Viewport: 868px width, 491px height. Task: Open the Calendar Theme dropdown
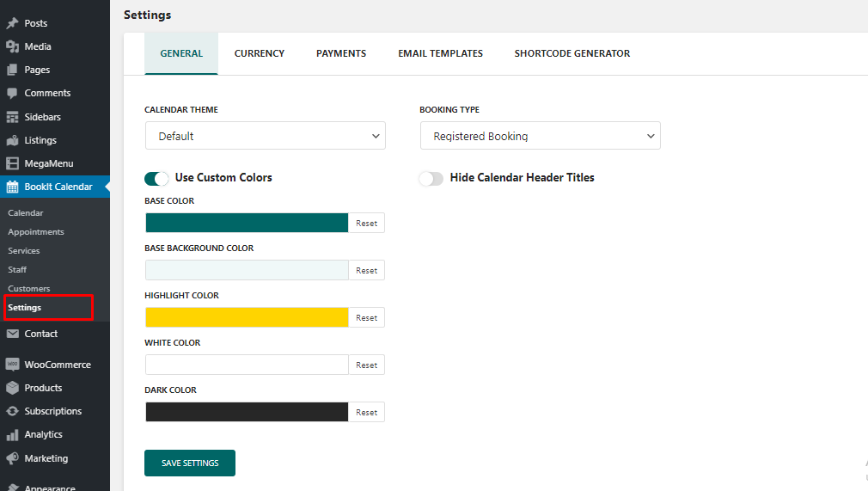click(265, 136)
